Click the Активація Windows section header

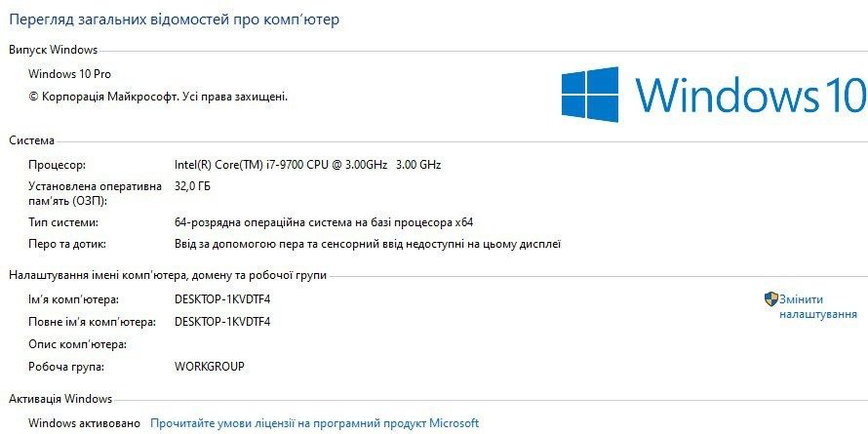[60, 399]
